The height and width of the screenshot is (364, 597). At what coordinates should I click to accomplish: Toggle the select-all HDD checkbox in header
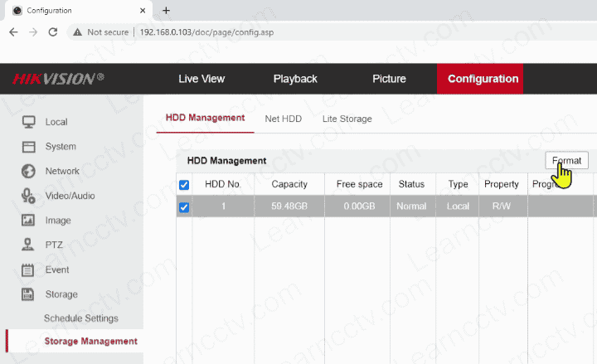point(184,185)
